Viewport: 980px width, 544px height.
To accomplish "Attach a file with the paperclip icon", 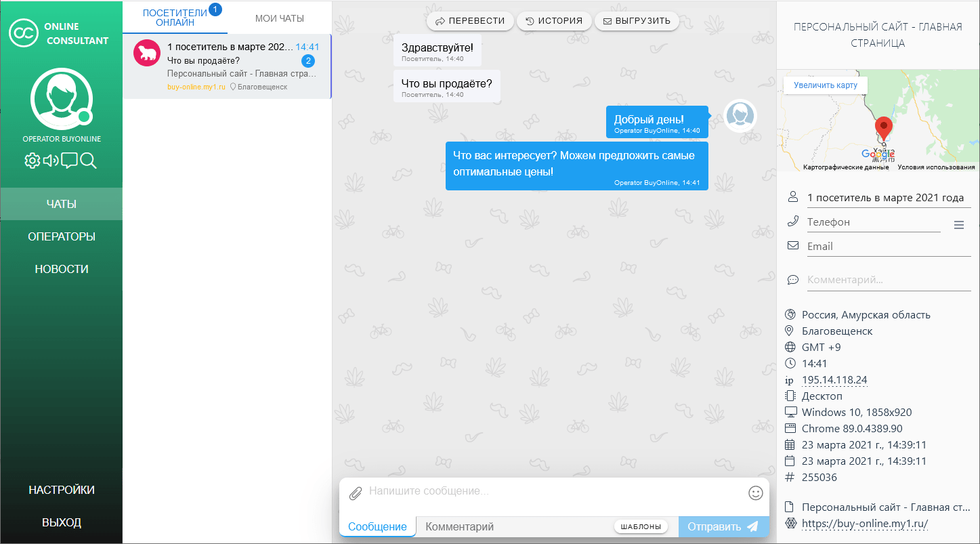I will click(x=355, y=493).
